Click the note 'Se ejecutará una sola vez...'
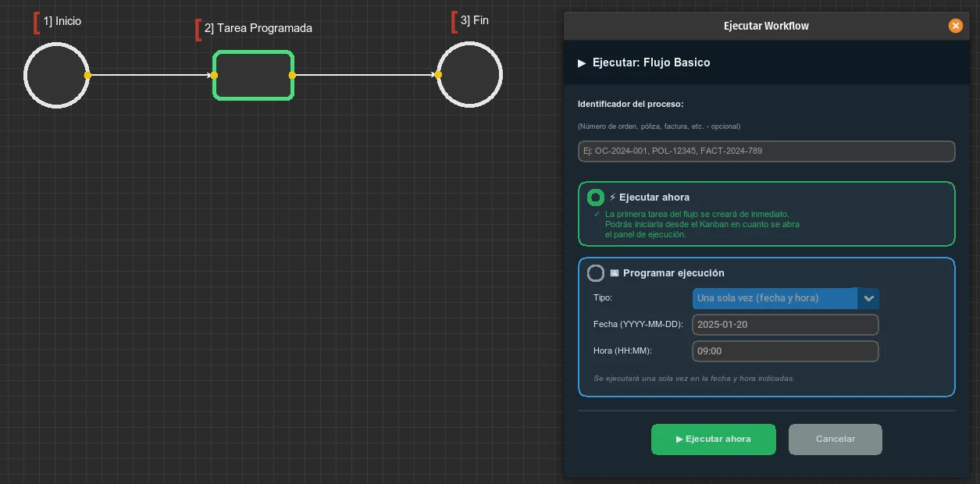Screen dimensions: 980x484 point(694,379)
